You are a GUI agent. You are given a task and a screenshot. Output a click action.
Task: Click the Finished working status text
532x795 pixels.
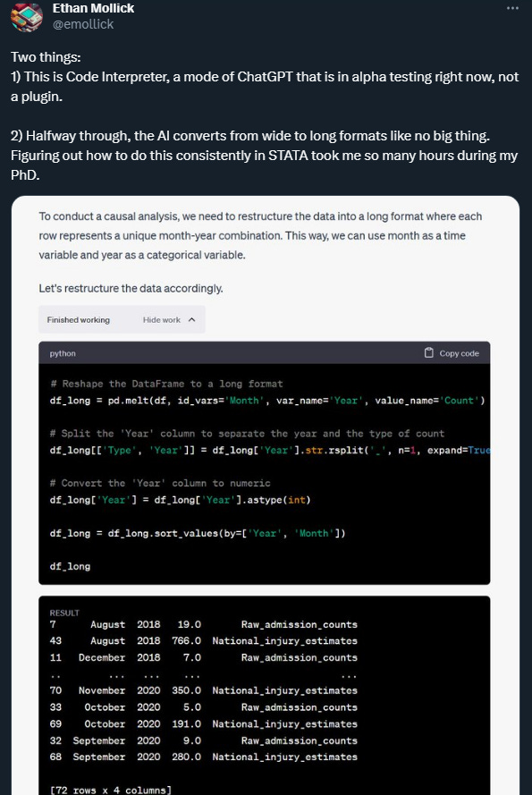[78, 319]
